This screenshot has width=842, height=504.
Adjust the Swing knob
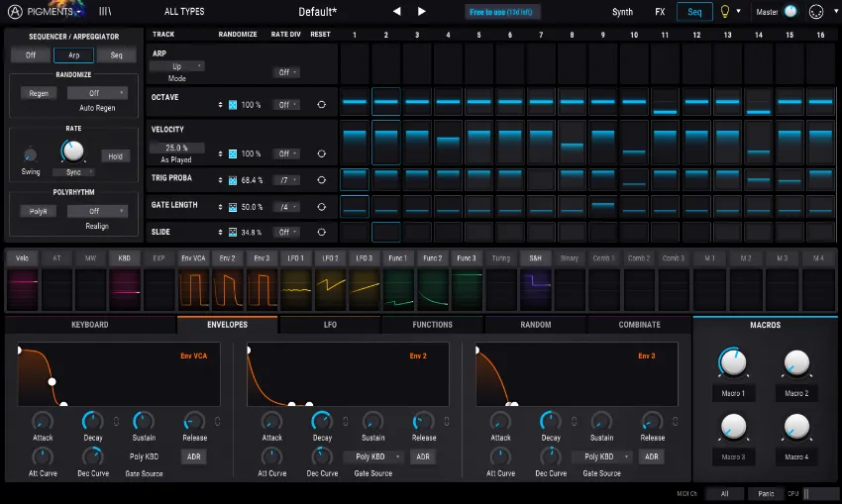pyautogui.click(x=30, y=155)
